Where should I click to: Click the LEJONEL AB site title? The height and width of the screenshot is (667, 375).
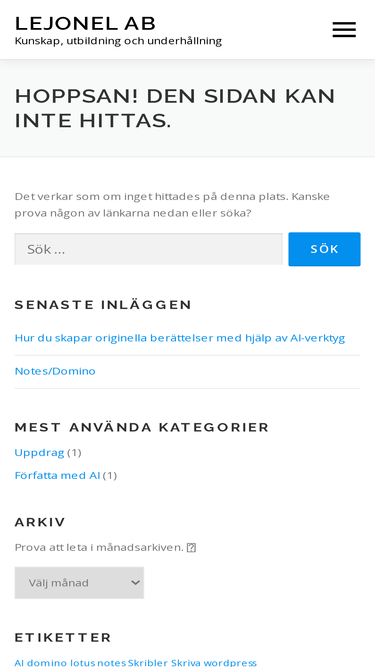point(85,23)
